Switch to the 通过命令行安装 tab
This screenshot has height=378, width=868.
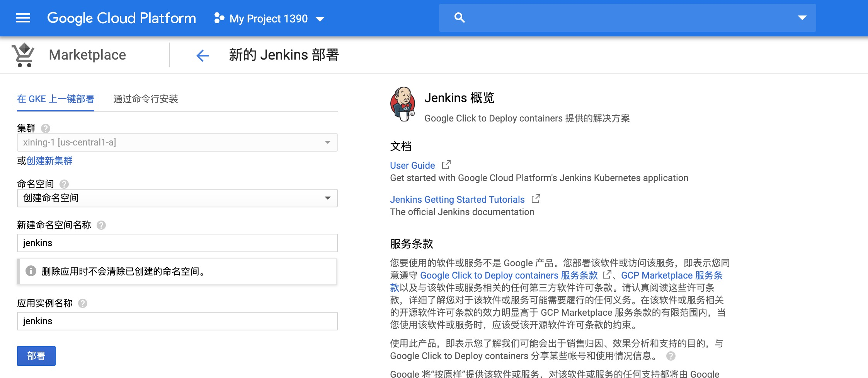146,99
